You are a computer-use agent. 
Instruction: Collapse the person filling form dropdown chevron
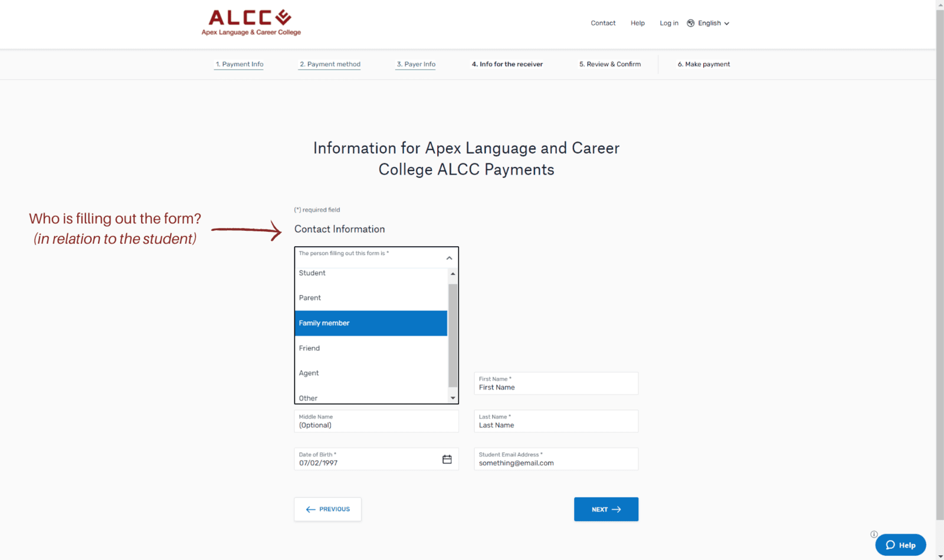pos(449,258)
